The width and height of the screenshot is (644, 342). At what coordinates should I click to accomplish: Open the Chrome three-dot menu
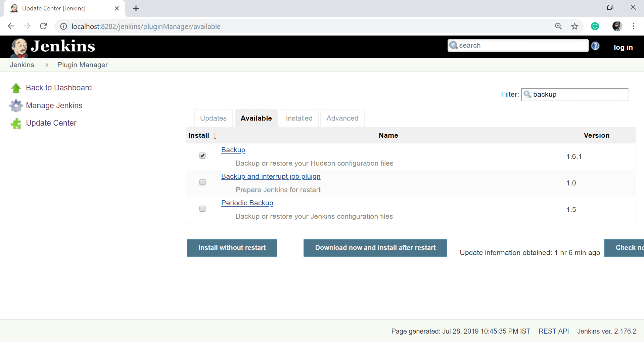click(x=634, y=26)
